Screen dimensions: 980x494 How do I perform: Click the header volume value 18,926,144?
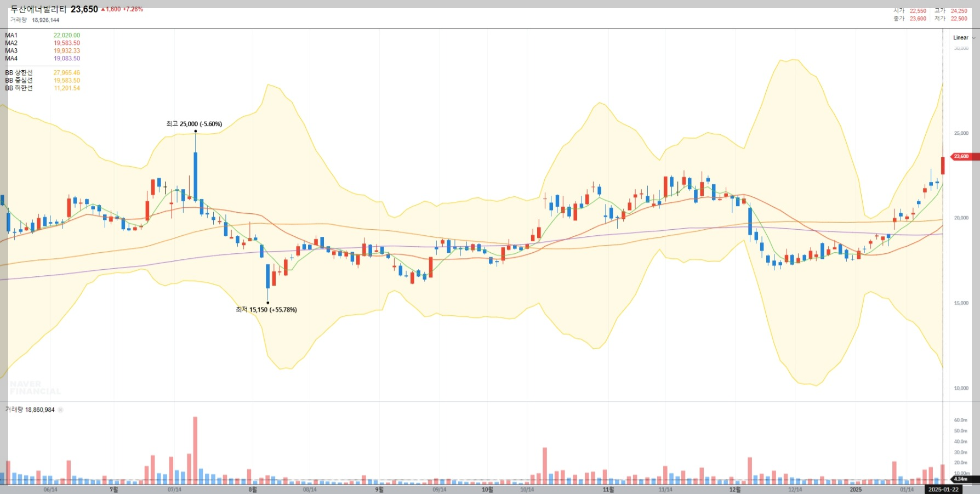point(45,20)
